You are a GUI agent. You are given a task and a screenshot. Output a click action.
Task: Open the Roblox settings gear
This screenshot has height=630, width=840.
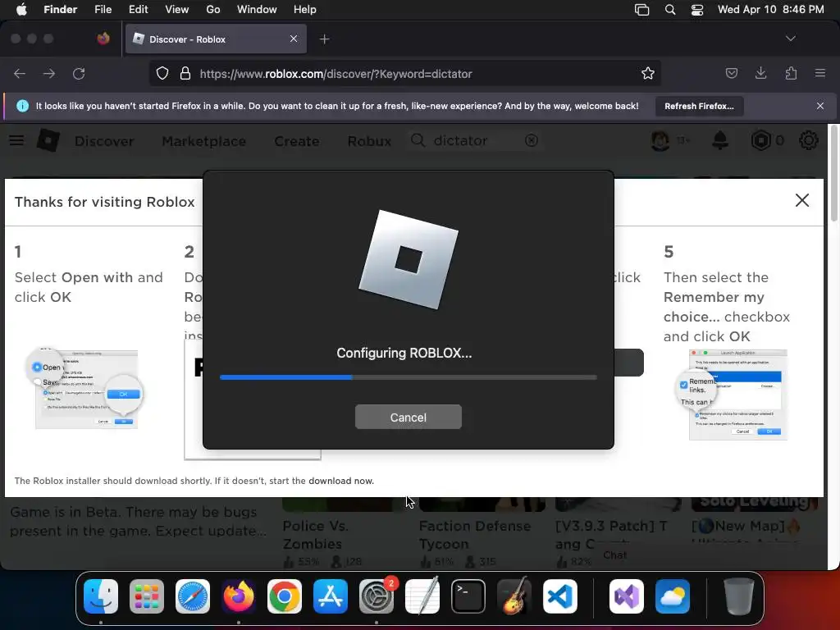point(808,140)
